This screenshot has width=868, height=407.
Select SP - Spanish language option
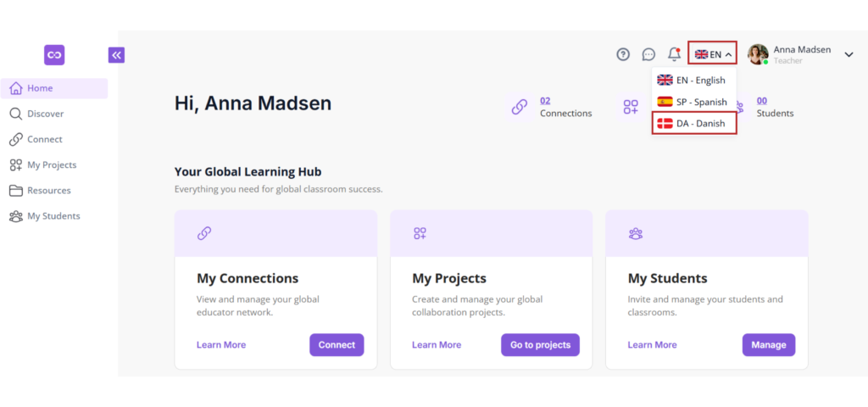click(693, 102)
